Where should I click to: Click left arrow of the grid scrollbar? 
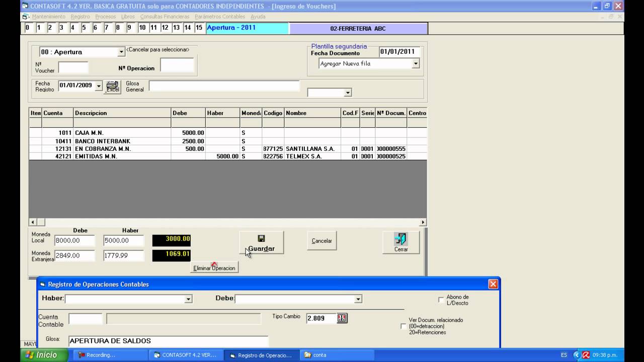(x=33, y=222)
